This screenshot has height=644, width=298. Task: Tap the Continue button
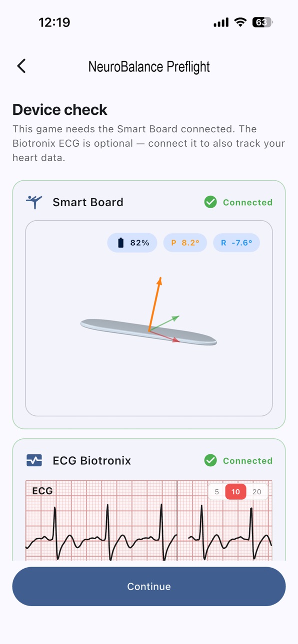[x=149, y=587]
